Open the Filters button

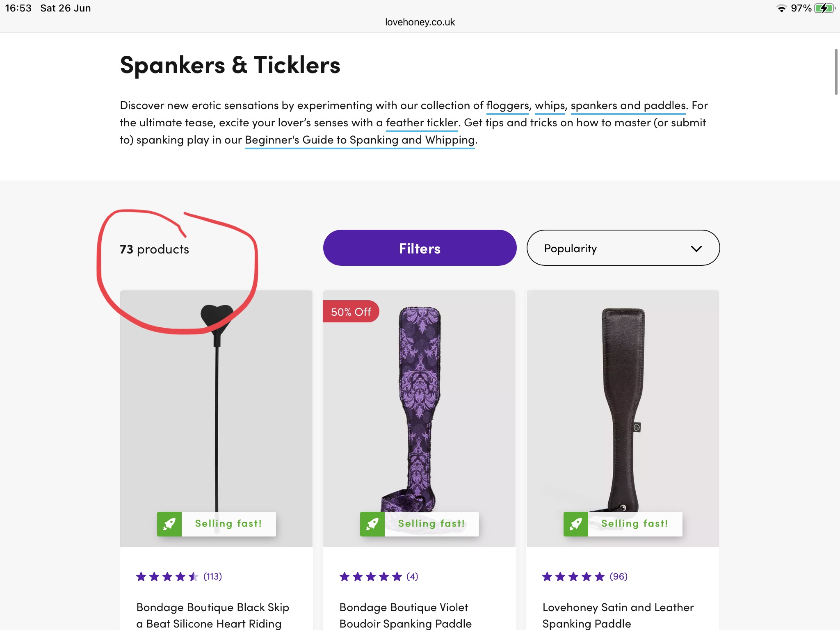click(x=420, y=248)
